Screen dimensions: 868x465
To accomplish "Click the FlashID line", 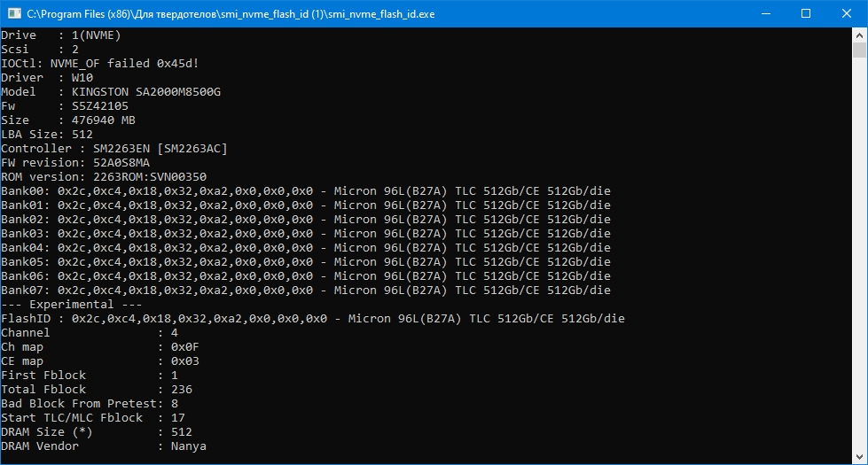I will tap(313, 319).
